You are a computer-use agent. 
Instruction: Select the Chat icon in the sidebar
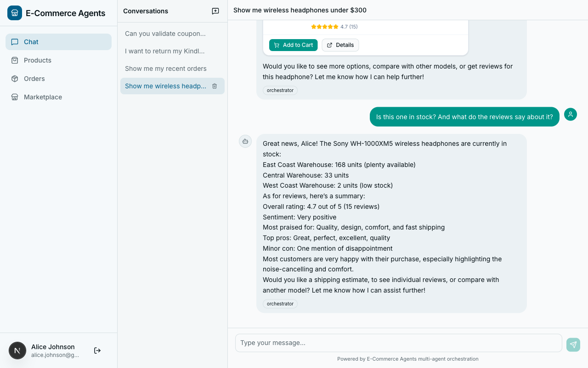click(15, 41)
